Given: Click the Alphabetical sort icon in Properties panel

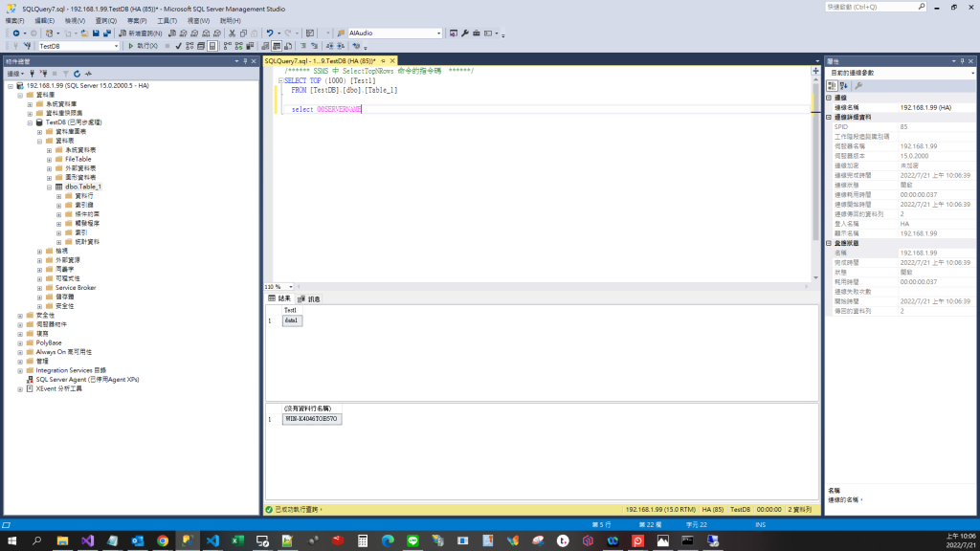Looking at the screenshot, I should pos(844,85).
